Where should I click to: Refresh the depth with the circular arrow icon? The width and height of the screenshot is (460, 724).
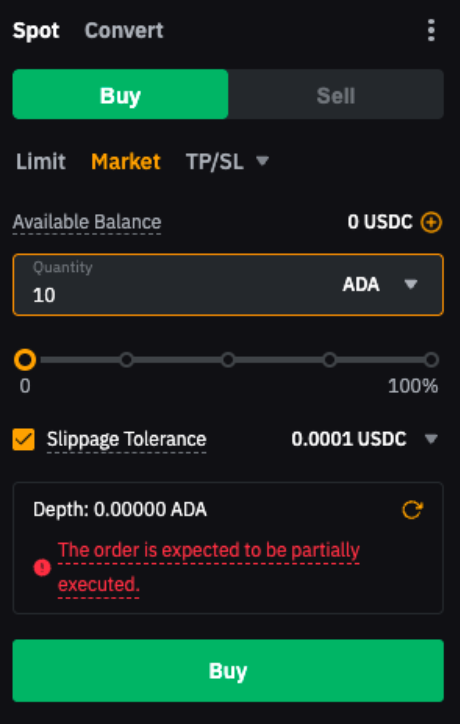click(x=412, y=510)
